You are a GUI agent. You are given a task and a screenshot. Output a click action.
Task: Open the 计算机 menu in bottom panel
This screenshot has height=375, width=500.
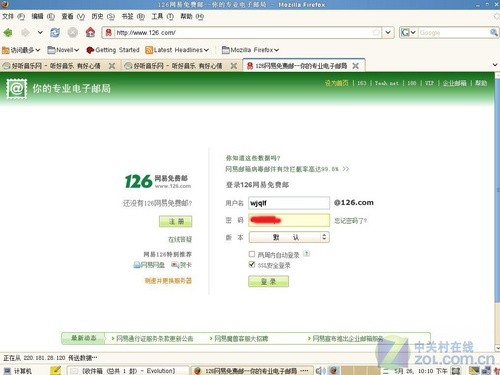click(x=18, y=371)
